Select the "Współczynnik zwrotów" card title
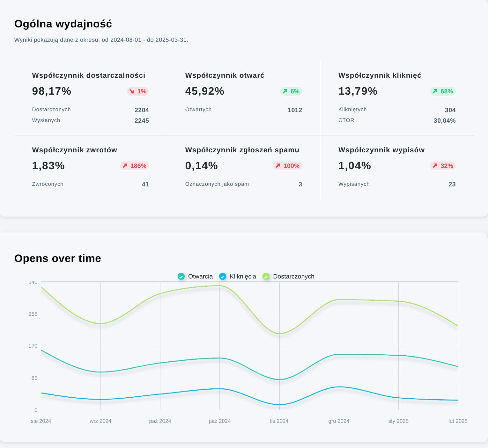This screenshot has width=488, height=448. [x=75, y=150]
